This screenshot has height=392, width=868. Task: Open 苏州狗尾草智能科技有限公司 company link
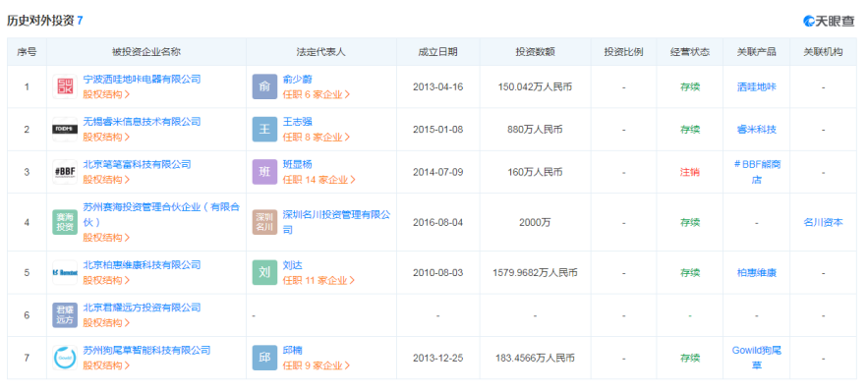[x=146, y=350]
